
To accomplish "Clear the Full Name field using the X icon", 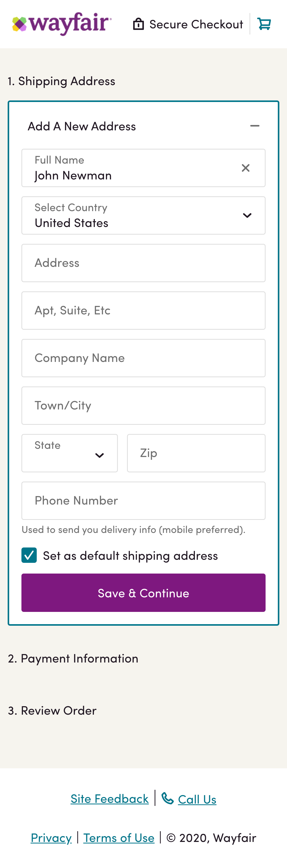I will point(246,168).
